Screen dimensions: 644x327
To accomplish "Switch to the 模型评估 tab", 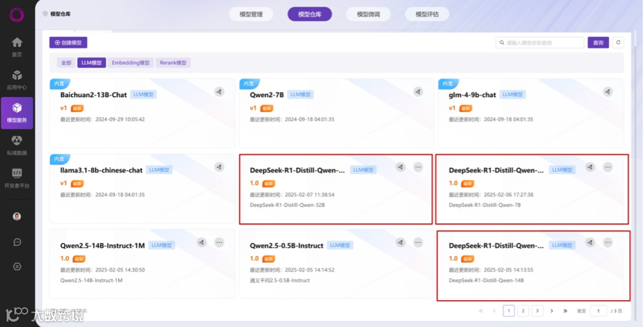I will point(427,14).
